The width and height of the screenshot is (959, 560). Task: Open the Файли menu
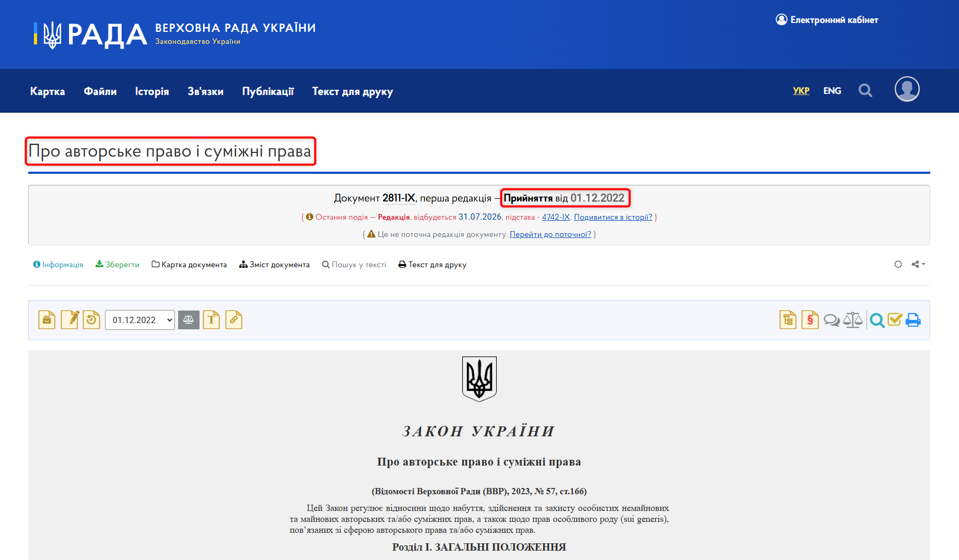100,91
